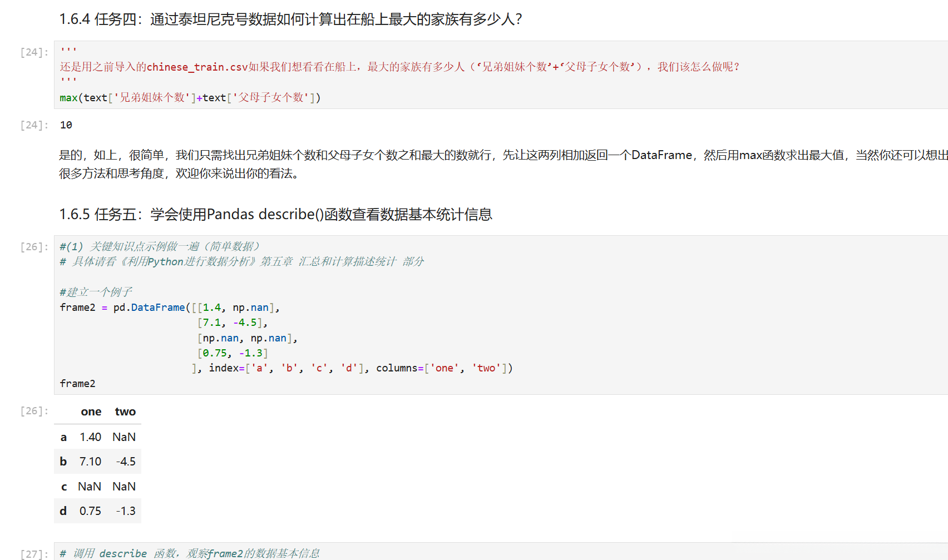Image resolution: width=948 pixels, height=560 pixels.
Task: Click the 1.40 cell in row a
Action: [90, 437]
